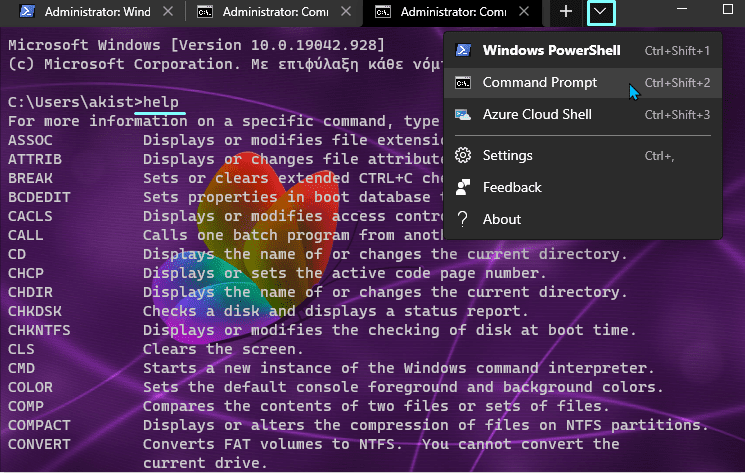Screen dimensions: 745x473
Task: Click cmd icon on second tab
Action: [205, 12]
